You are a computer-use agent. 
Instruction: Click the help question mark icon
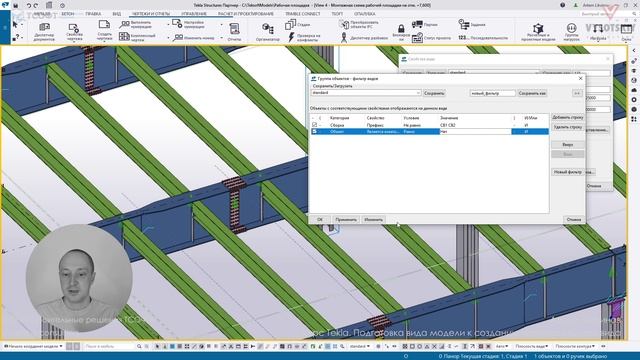click(562, 5)
